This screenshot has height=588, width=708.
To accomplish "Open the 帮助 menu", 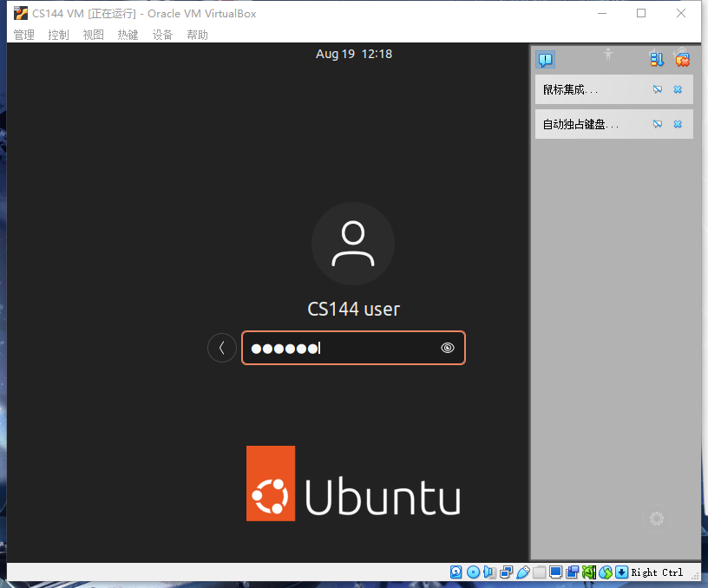I will click(x=197, y=35).
